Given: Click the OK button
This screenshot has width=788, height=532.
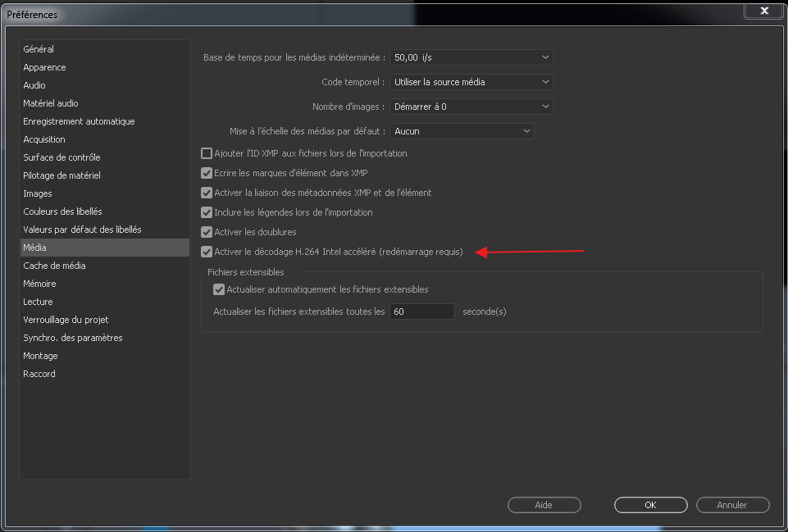Looking at the screenshot, I should pyautogui.click(x=650, y=505).
